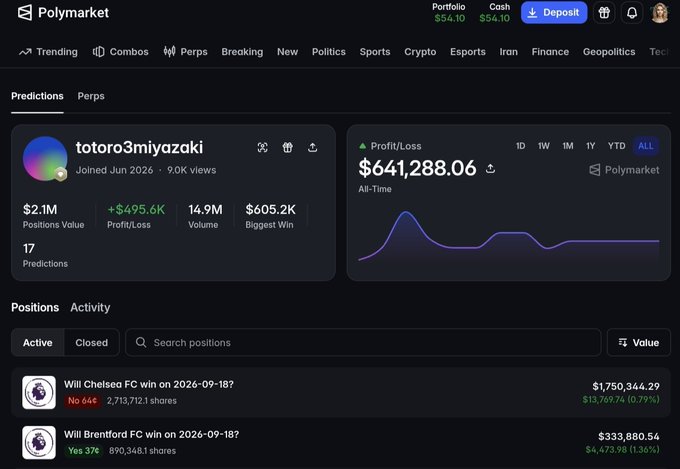Click the search magnifier icon

(141, 342)
